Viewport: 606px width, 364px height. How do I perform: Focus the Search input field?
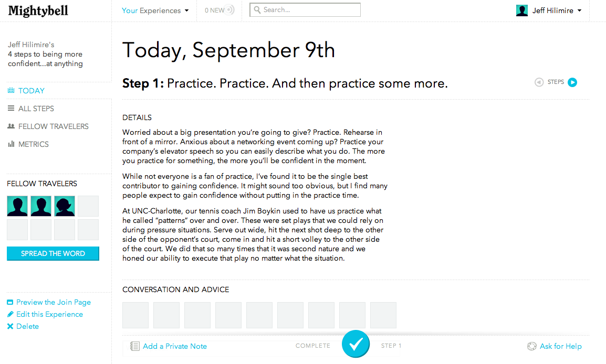(x=305, y=10)
